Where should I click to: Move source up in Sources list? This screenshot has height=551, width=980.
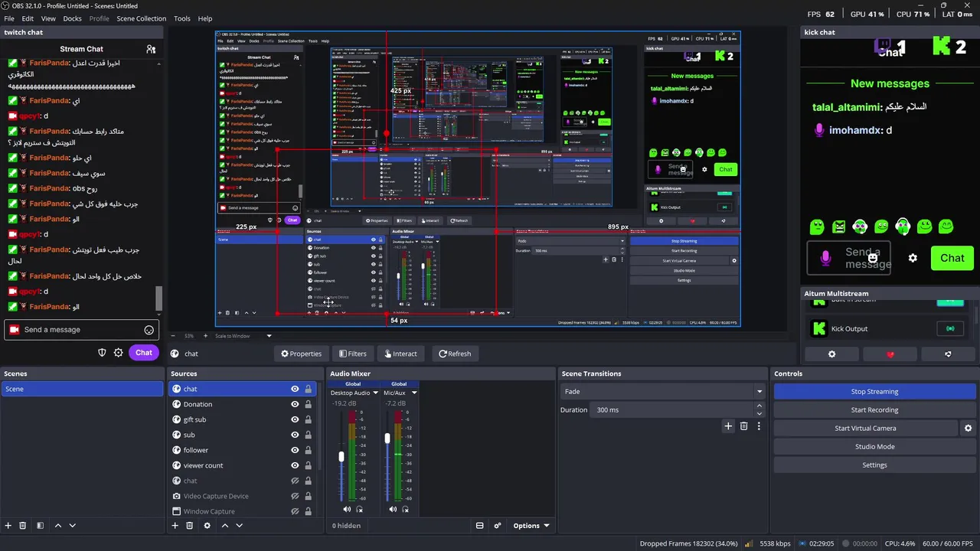[x=224, y=526]
